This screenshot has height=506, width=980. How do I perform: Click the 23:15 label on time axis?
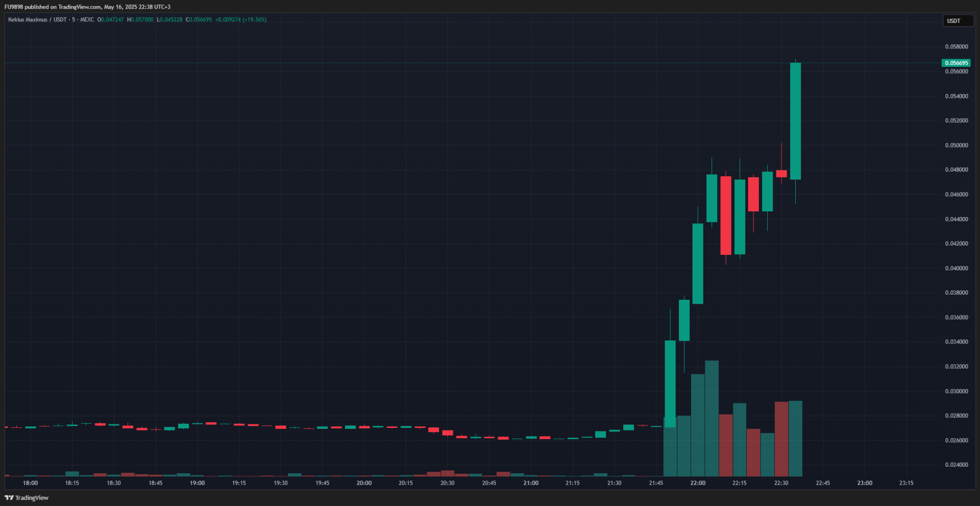[x=906, y=483]
